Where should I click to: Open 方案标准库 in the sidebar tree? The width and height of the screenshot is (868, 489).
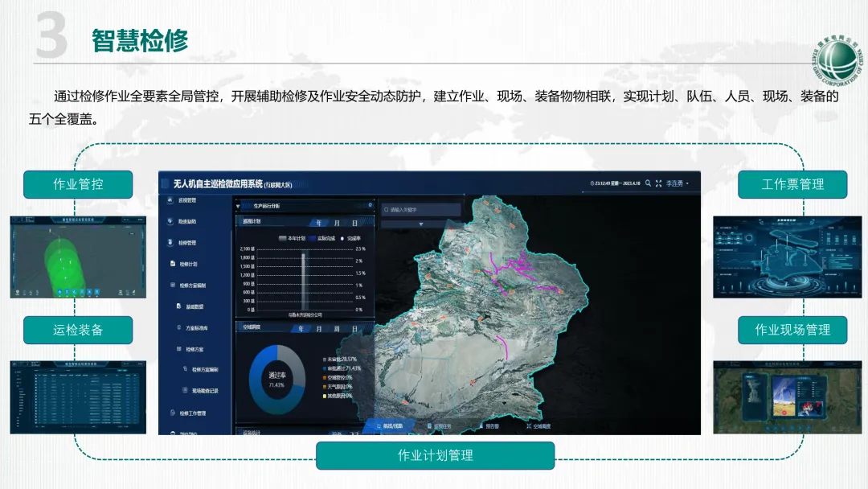point(193,328)
